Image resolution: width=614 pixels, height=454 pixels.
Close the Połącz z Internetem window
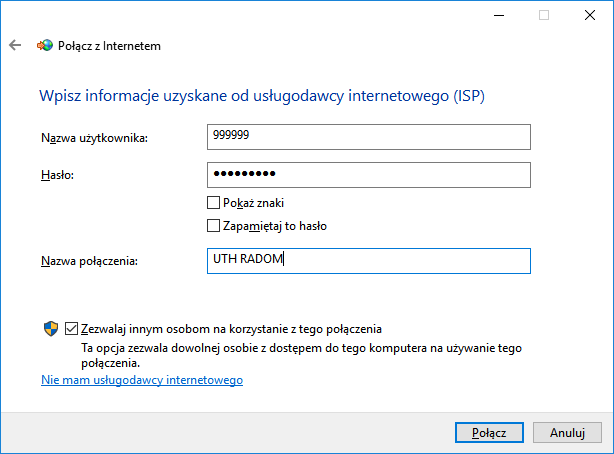(x=590, y=15)
